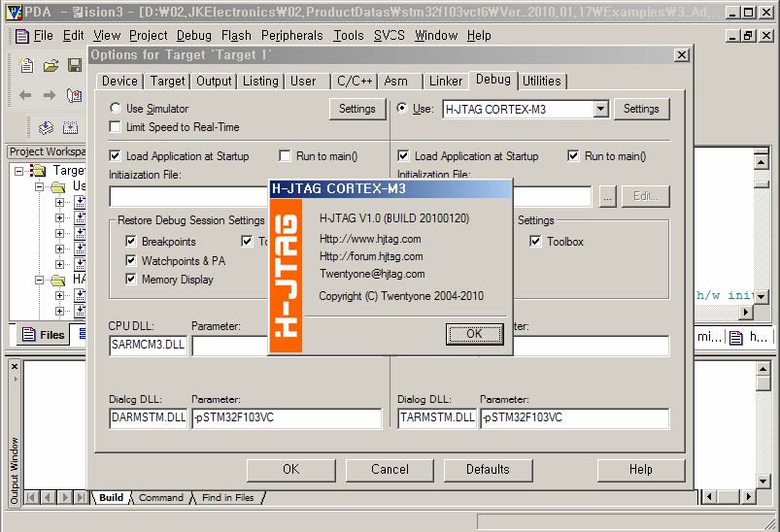Click the bookmark toolbar icon beside navigation arrows

point(74,95)
